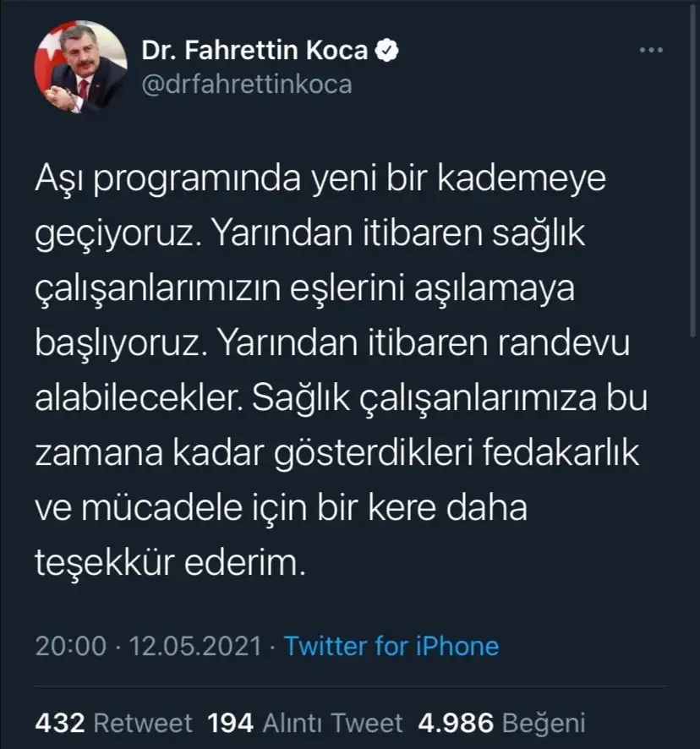Click the Dr. Fahrettin Koca display name
The width and height of the screenshot is (700, 749).
tap(254, 50)
